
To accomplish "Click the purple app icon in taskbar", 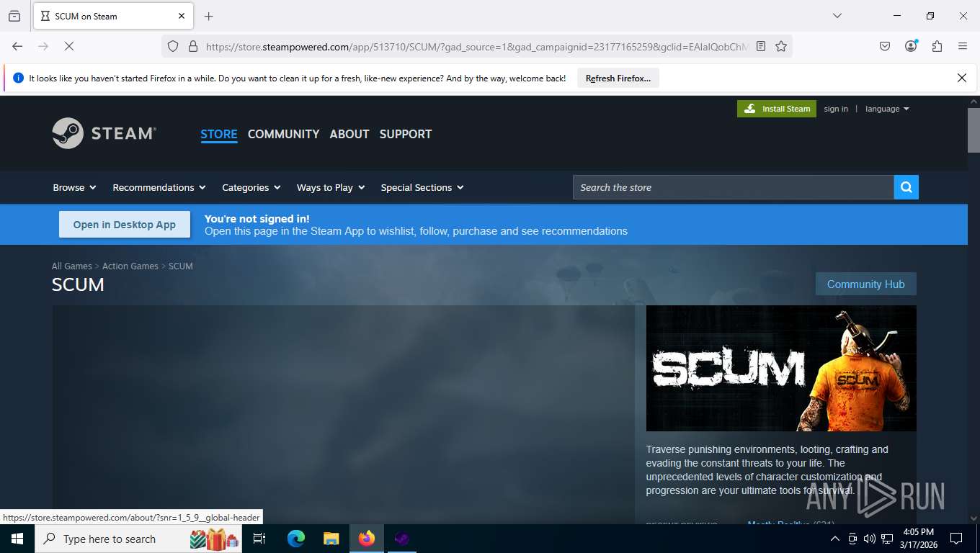I will [x=401, y=539].
